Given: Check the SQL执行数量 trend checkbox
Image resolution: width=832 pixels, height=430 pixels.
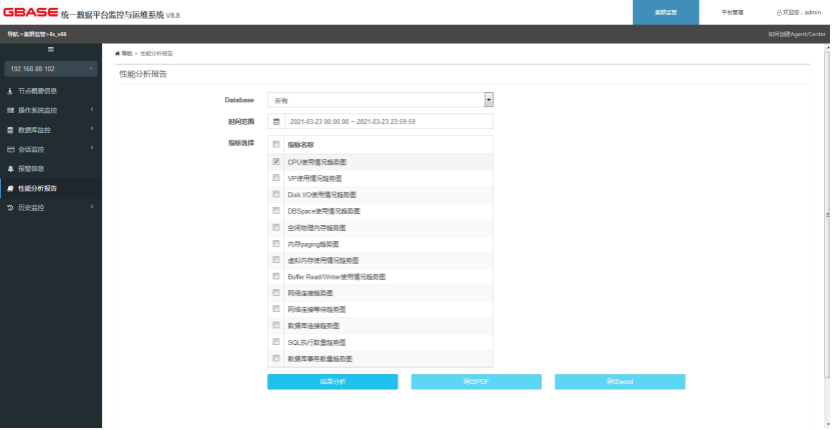Looking at the screenshot, I should 276,342.
